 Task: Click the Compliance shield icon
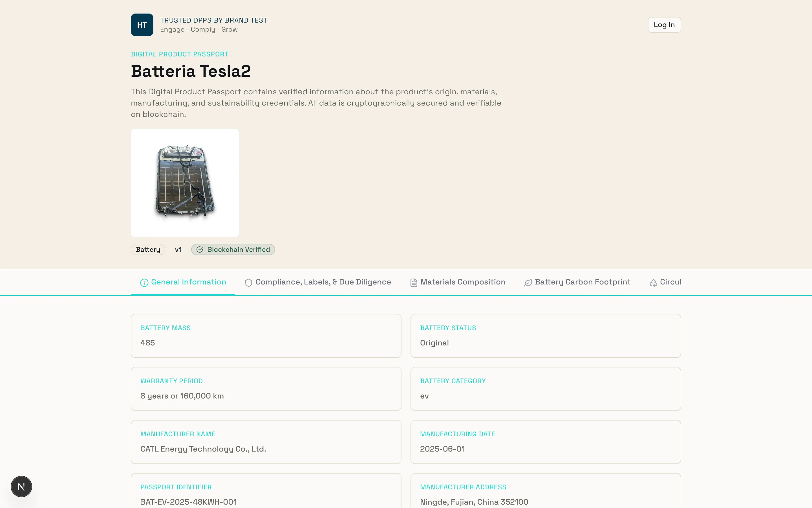pyautogui.click(x=249, y=283)
